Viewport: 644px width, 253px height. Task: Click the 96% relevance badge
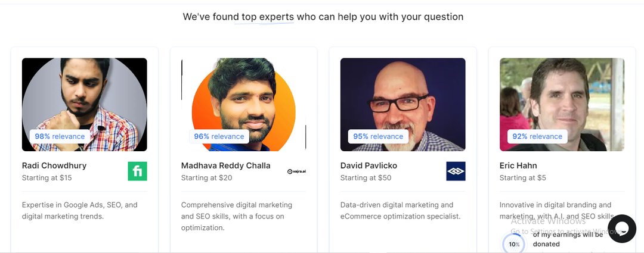click(x=219, y=136)
